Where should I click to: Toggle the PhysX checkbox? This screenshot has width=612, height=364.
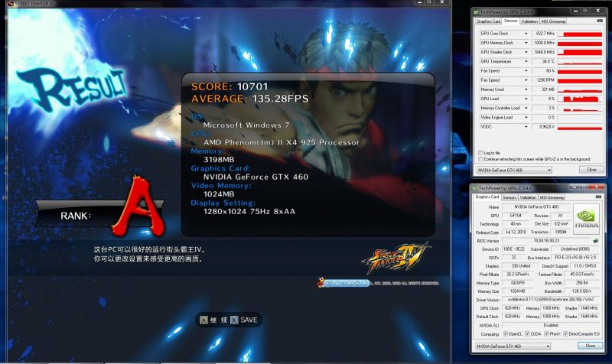click(546, 334)
